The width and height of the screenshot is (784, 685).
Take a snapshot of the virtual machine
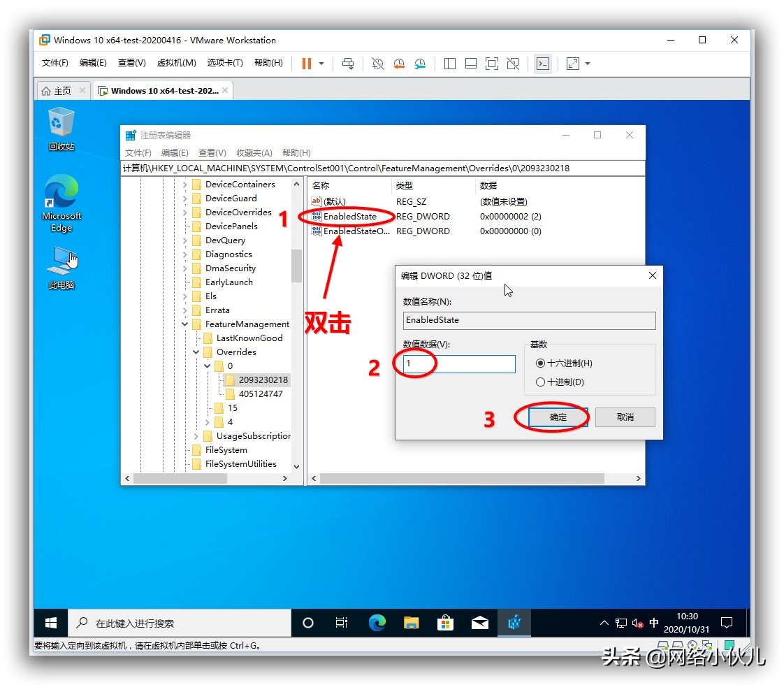tap(378, 64)
